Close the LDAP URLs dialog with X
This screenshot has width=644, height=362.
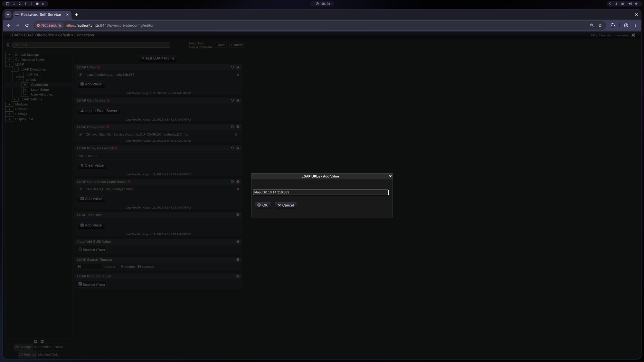tap(390, 176)
